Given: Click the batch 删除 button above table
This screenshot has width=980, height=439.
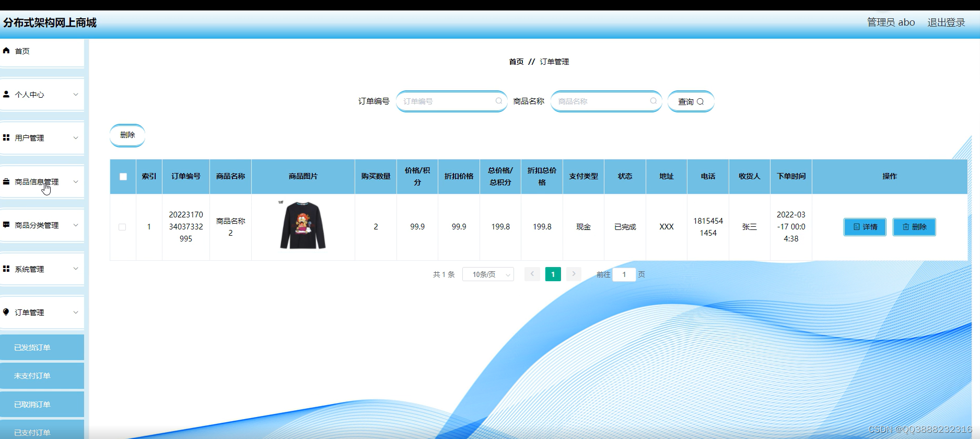Looking at the screenshot, I should 127,135.
